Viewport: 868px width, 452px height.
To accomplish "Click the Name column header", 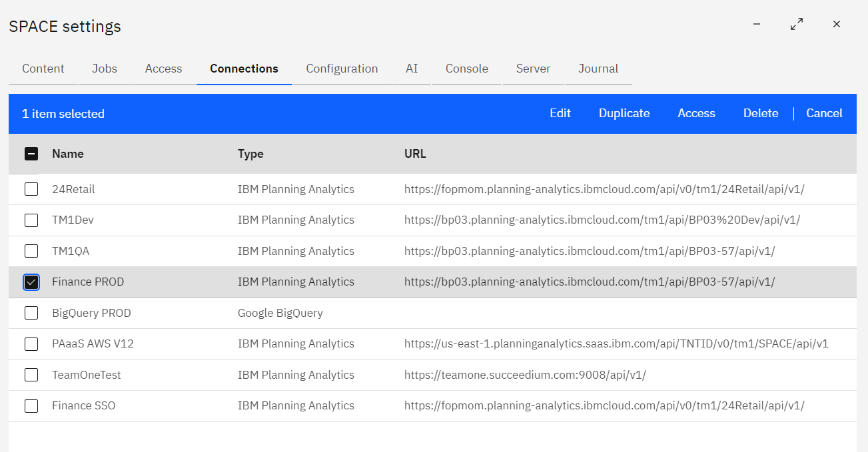I will click(x=68, y=154).
